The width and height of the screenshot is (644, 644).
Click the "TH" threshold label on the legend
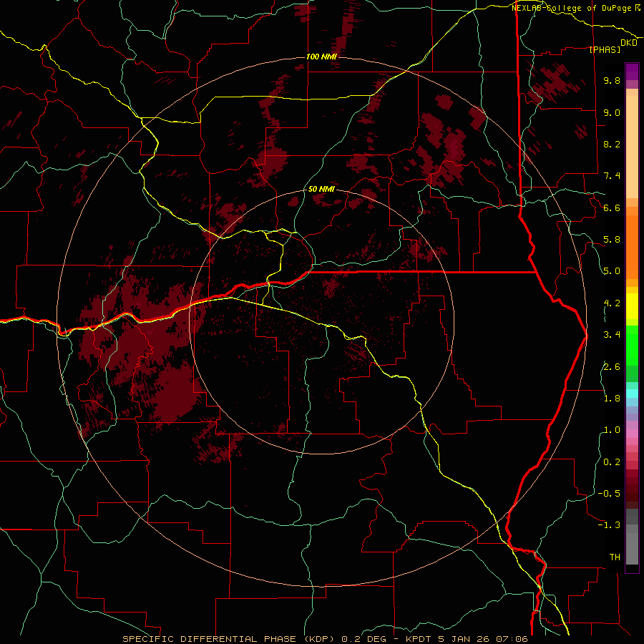coord(615,557)
